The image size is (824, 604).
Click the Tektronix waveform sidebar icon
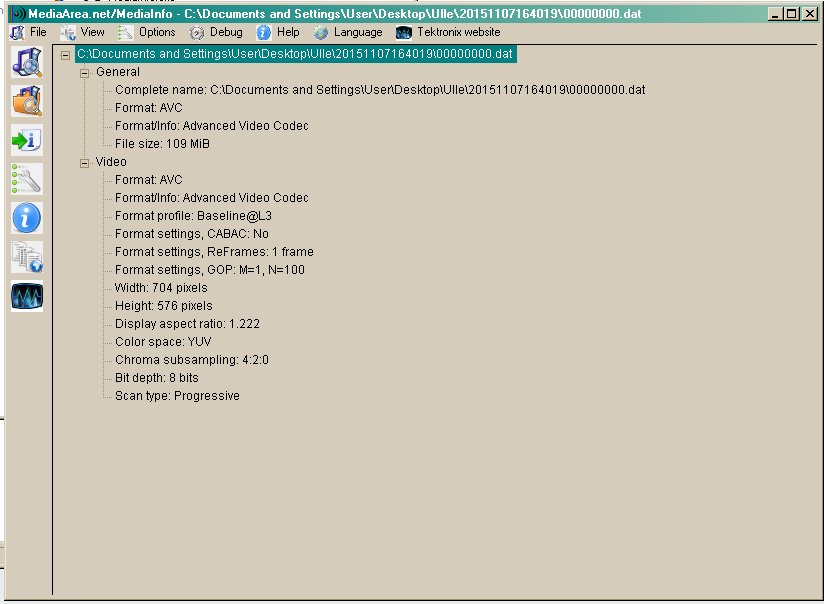27,295
